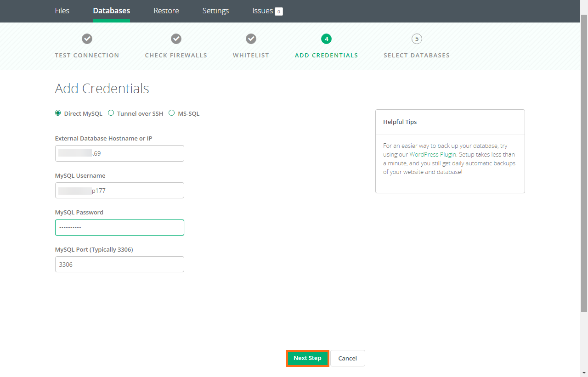Click the MySQL Port 3306 field
This screenshot has height=377, width=588.
[119, 264]
